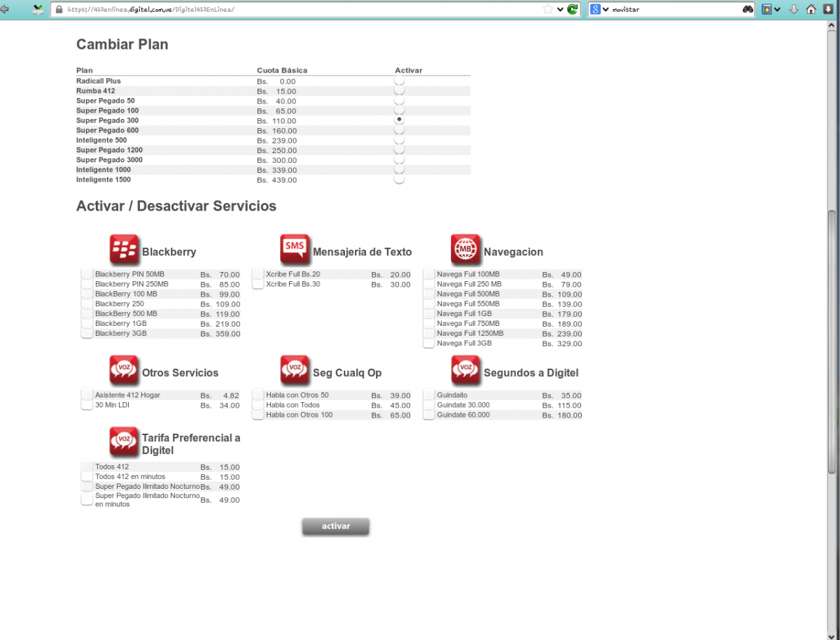Click the padlock site security icon
The height and width of the screenshot is (640, 840).
click(x=59, y=10)
